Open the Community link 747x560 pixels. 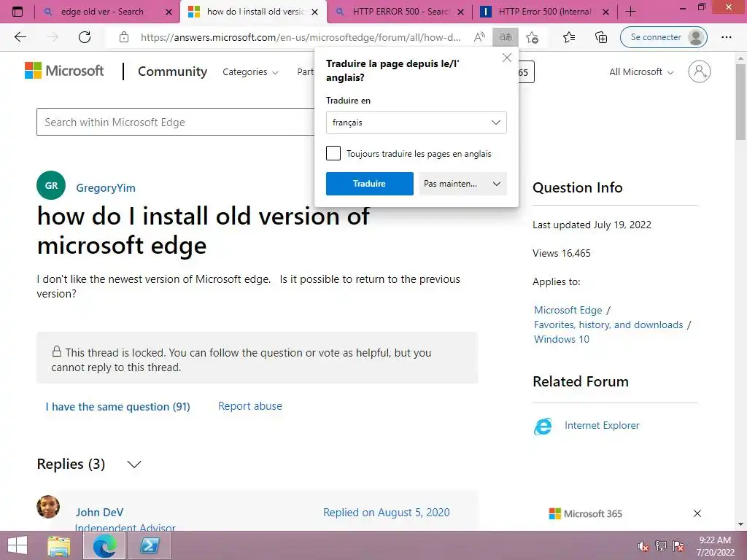click(x=172, y=71)
